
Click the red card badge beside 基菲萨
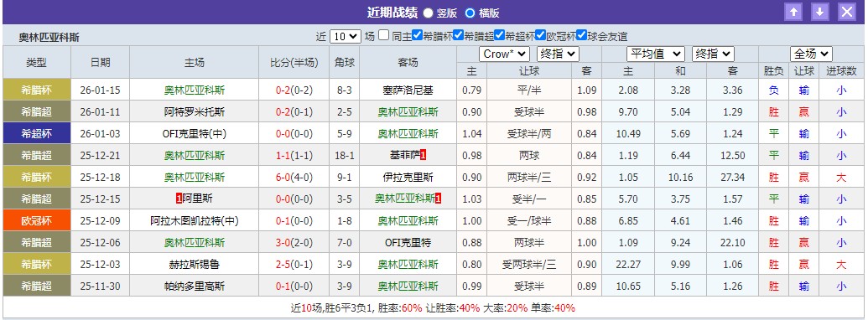pos(424,155)
